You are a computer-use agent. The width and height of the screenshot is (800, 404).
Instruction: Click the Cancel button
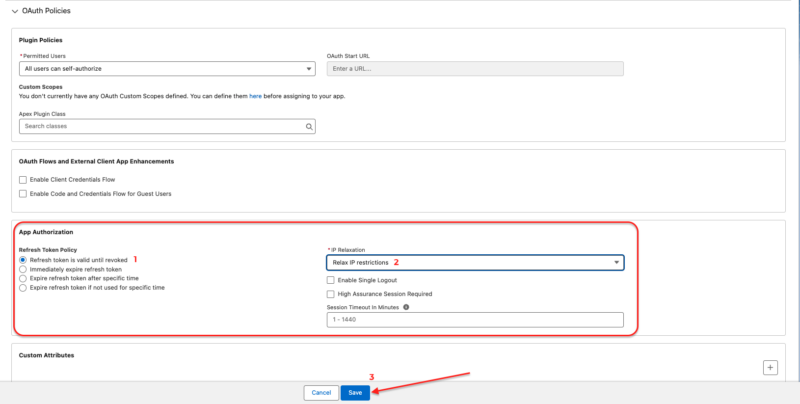pyautogui.click(x=321, y=393)
